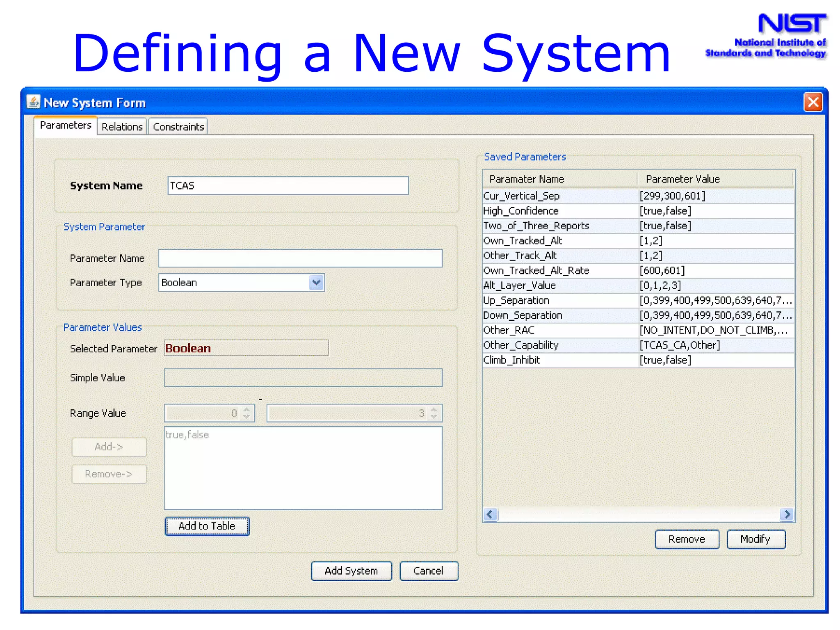Image resolution: width=840 pixels, height=630 pixels.
Task: Select the Own_Tracked_Alt_Rate row
Action: click(x=639, y=271)
